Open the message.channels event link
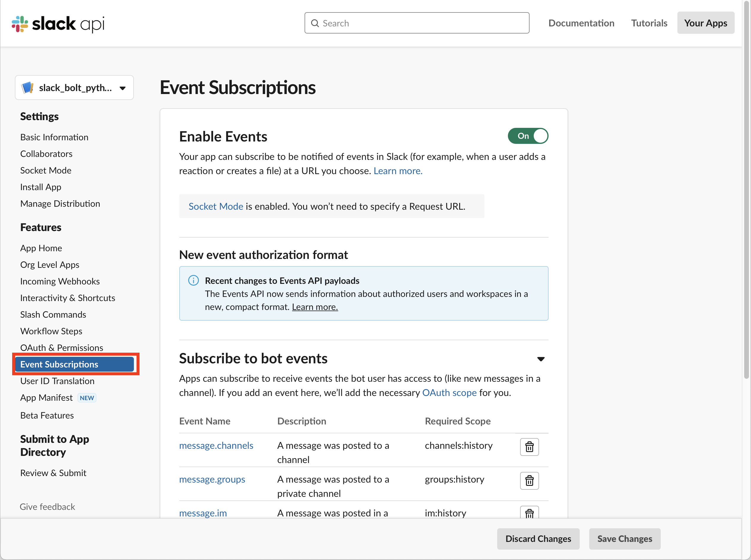751x560 pixels. click(x=216, y=446)
